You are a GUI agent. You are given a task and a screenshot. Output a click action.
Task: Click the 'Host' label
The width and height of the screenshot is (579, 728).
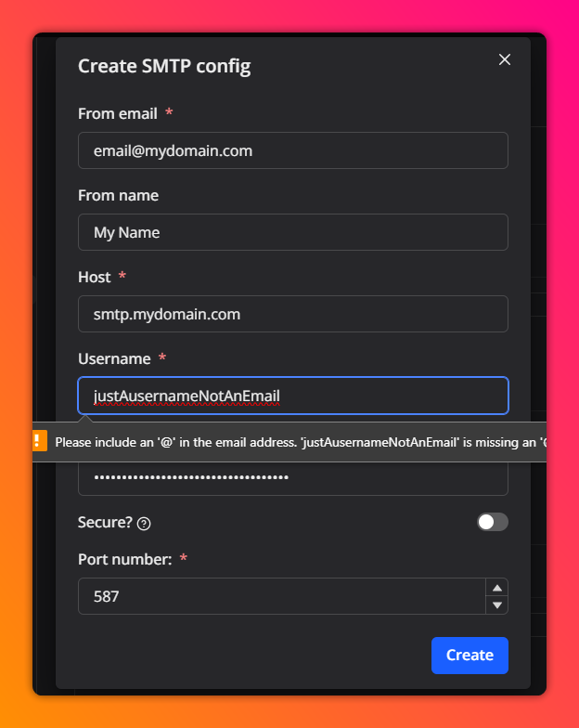pos(95,277)
